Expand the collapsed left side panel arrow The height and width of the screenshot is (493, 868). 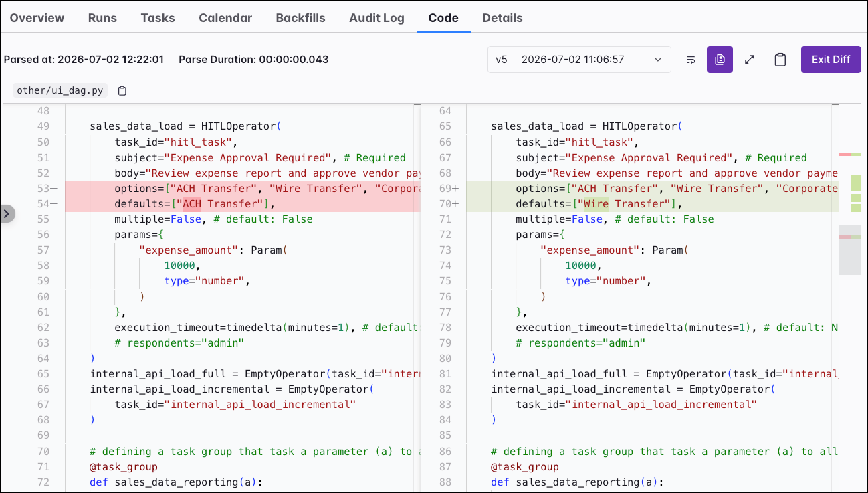pos(7,213)
